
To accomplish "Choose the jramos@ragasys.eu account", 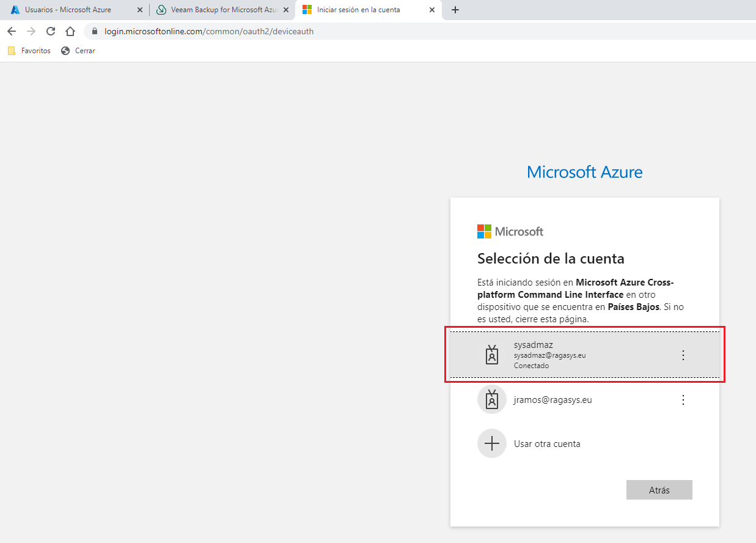I will [585, 400].
